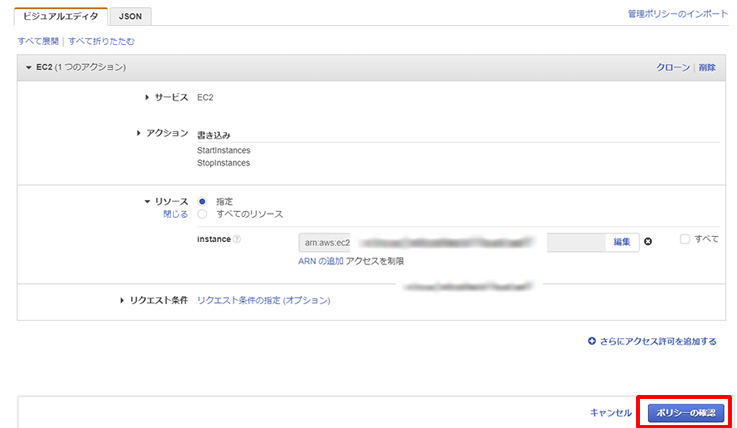Screen dimensions: 737x428
Task: Click すべて展開 to expand all
Action: click(38, 41)
